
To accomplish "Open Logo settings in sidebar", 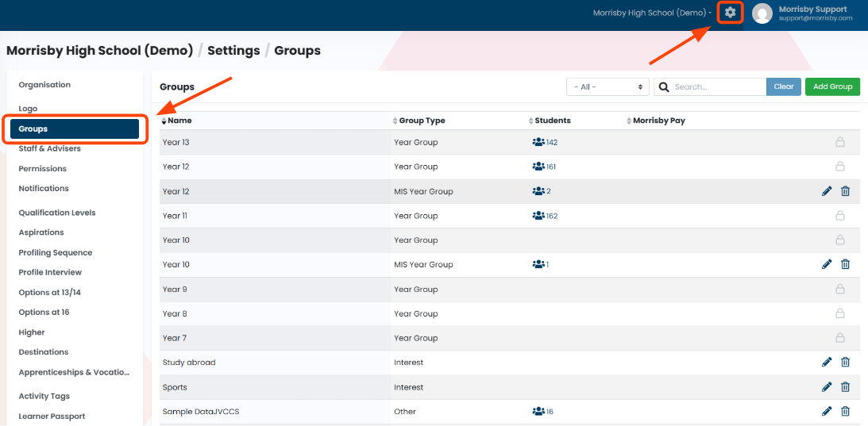I will click(29, 109).
